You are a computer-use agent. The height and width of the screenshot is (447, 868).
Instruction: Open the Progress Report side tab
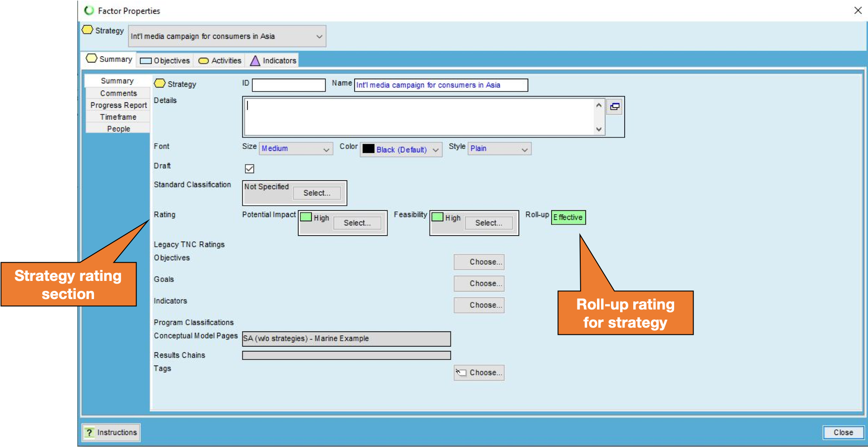pos(118,105)
